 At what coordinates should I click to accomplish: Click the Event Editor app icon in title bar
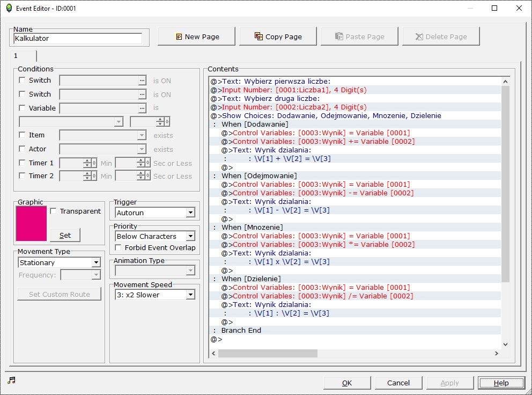tap(9, 8)
